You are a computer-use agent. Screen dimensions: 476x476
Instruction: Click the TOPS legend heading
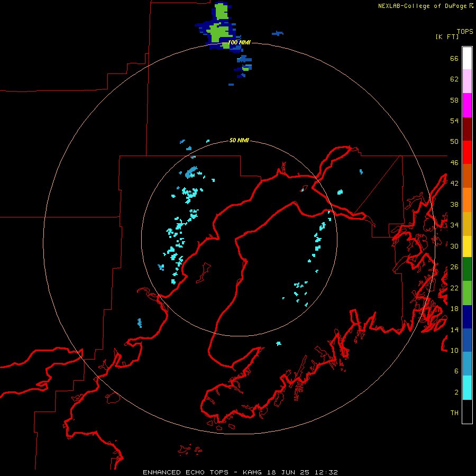click(x=465, y=31)
